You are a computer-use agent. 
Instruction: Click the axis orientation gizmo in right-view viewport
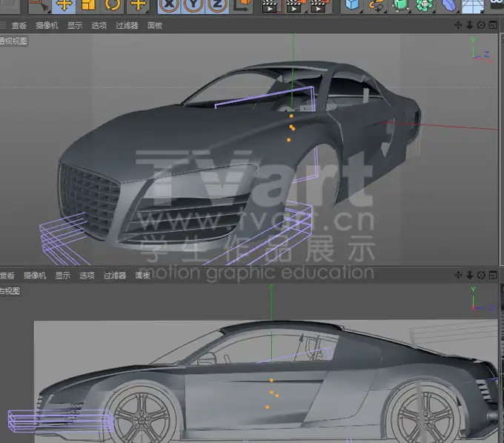483,299
